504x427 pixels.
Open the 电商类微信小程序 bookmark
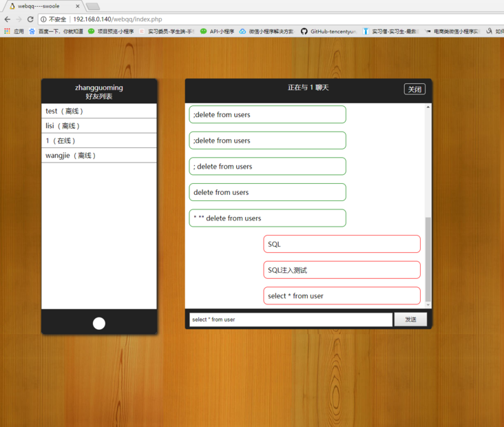[452, 31]
